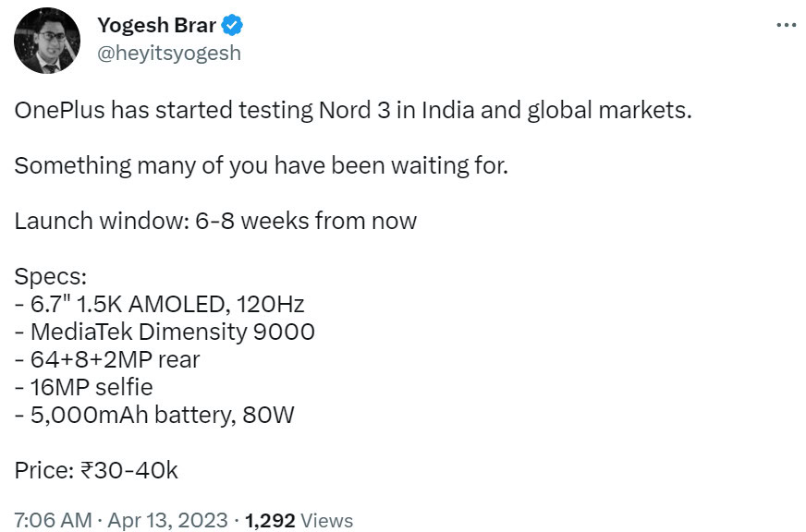Screen dimensions: 806x532
Task: Click the Views label
Action: point(327,520)
